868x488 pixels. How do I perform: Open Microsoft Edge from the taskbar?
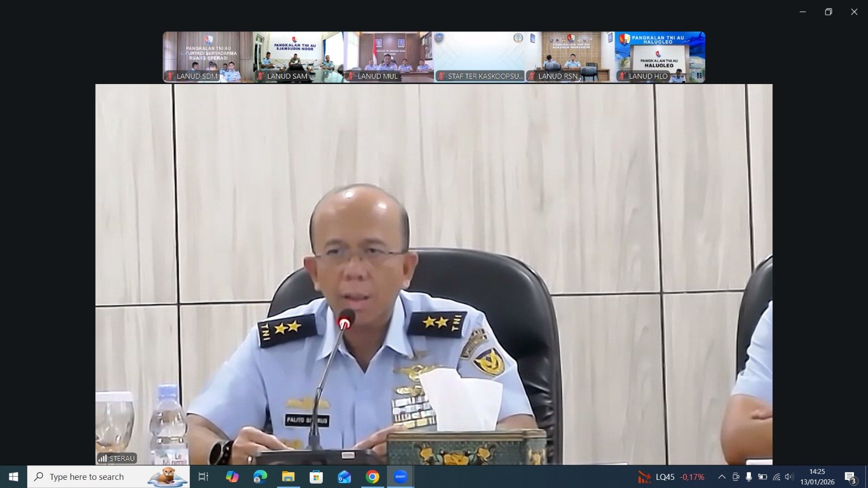[260, 477]
